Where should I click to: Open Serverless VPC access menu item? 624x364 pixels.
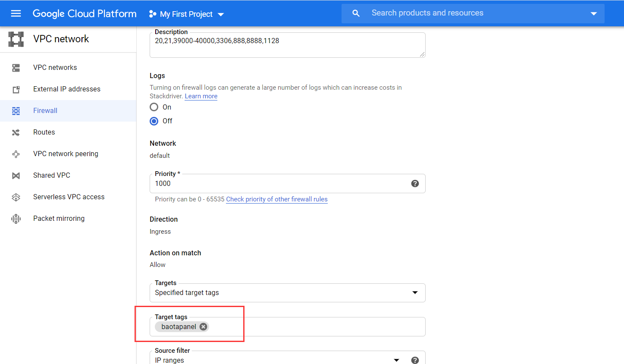[69, 197]
